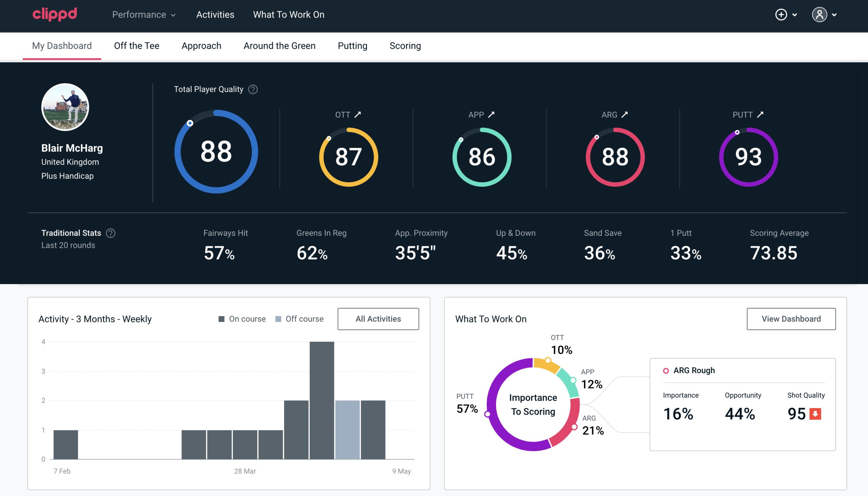
Task: Expand the OTT score upward trend arrow
Action: (x=358, y=115)
